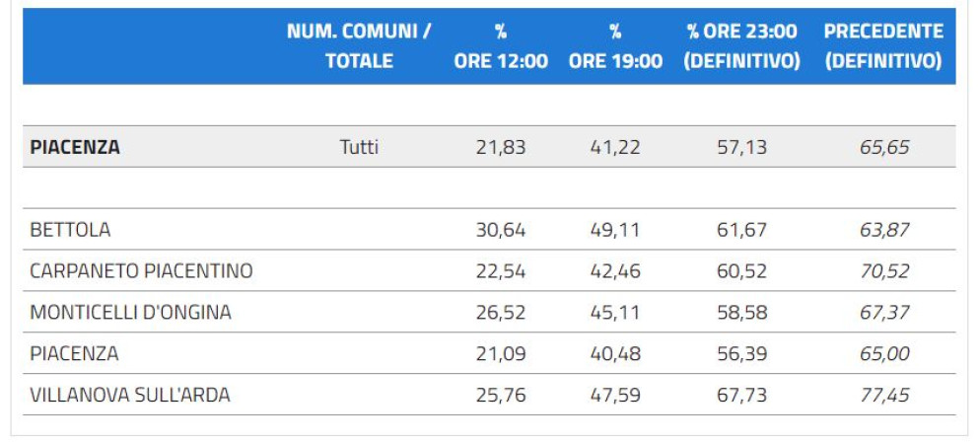Screen dimensions: 980x443
Task: Select the 58,58 final turnout for Monticelli
Action: (741, 313)
